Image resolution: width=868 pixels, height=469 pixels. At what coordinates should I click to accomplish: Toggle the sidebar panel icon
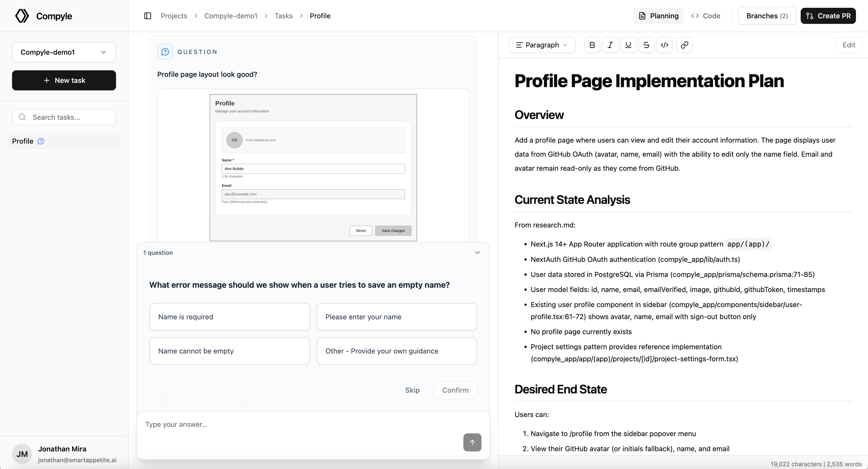(147, 16)
